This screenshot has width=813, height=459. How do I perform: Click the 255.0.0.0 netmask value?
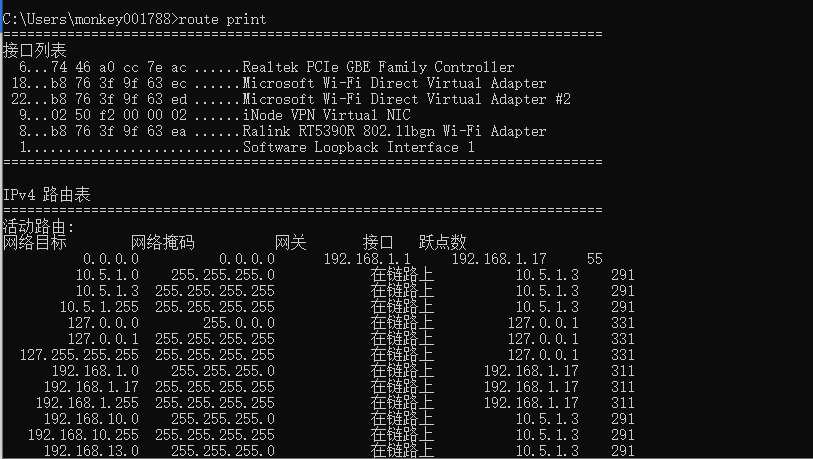pyautogui.click(x=231, y=323)
